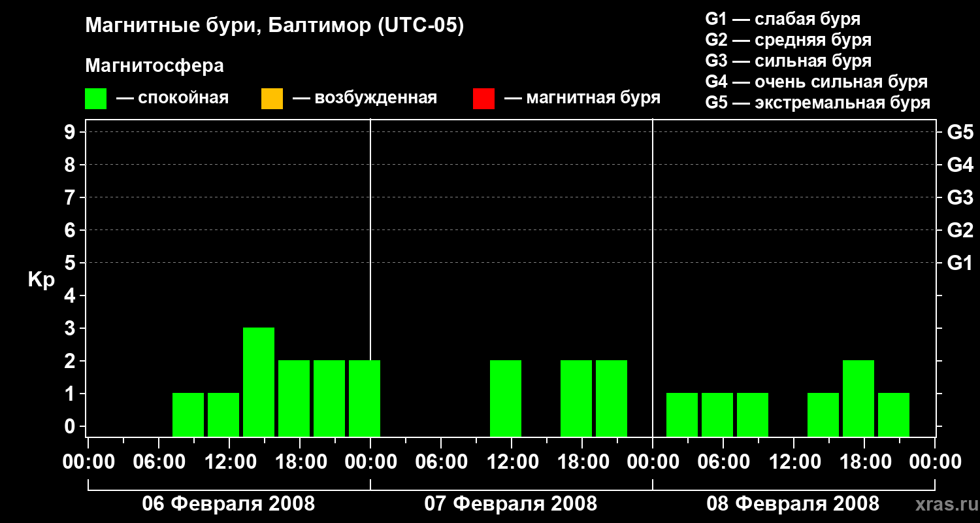The width and height of the screenshot is (980, 523).
Task: Click the '08 Февраля 2008' date label
Action: [x=793, y=504]
